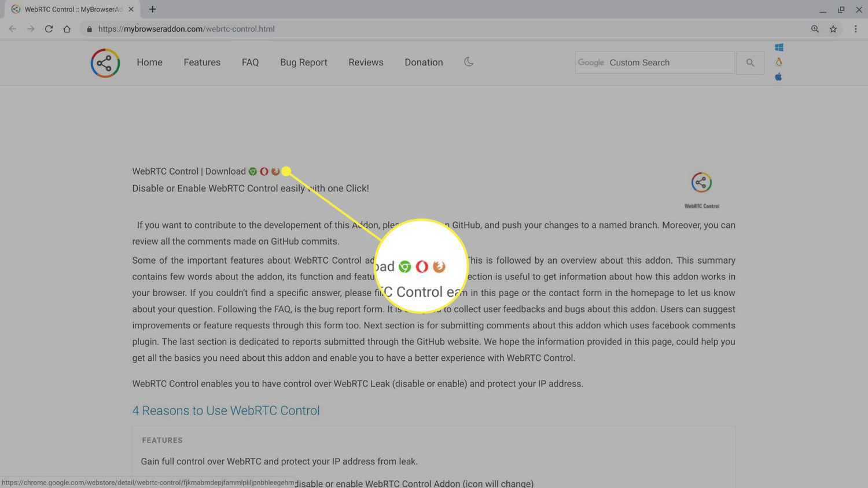
Task: Jump to the Reviews section
Action: [x=366, y=62]
